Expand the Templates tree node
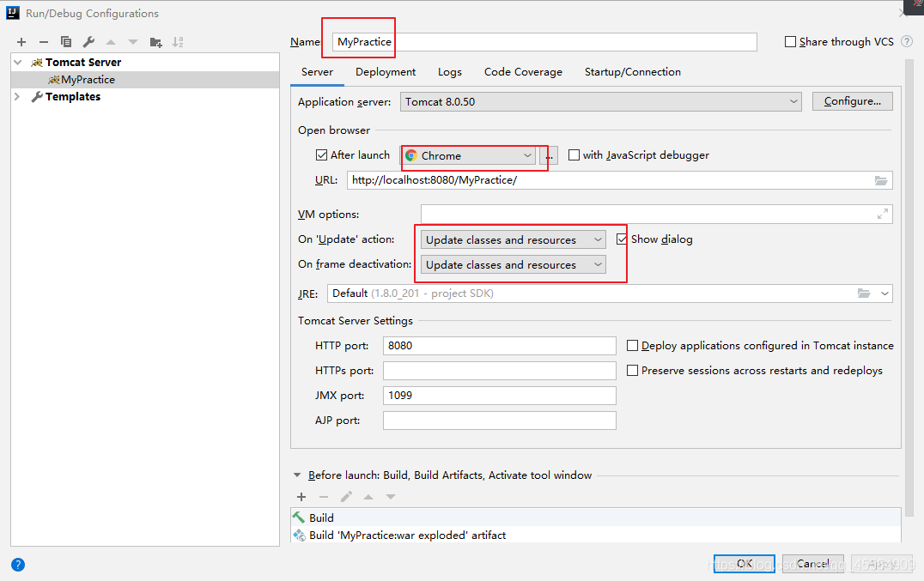Viewport: 924px width, 581px height. click(x=18, y=96)
